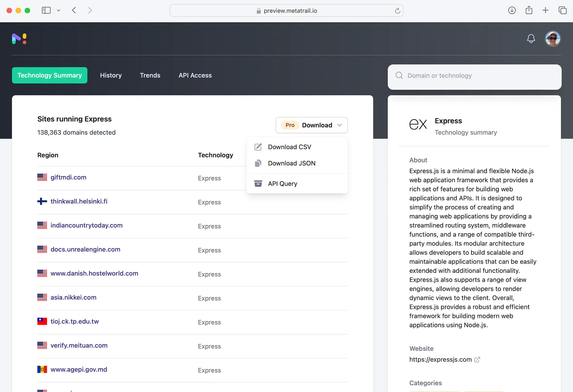Open the sidebar options chevron in Safari
Viewport: 573px width, 392px height.
(x=59, y=10)
